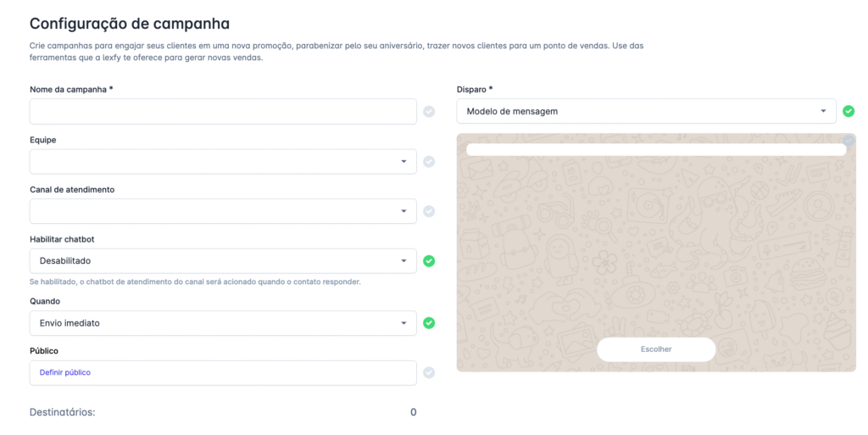This screenshot has height=435, width=868.
Task: Click the Definir público link
Action: [x=65, y=372]
